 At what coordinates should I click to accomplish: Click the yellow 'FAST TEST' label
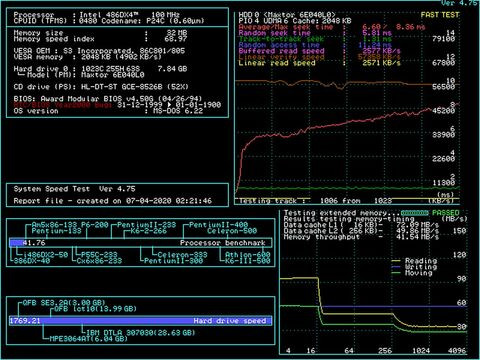pos(440,15)
